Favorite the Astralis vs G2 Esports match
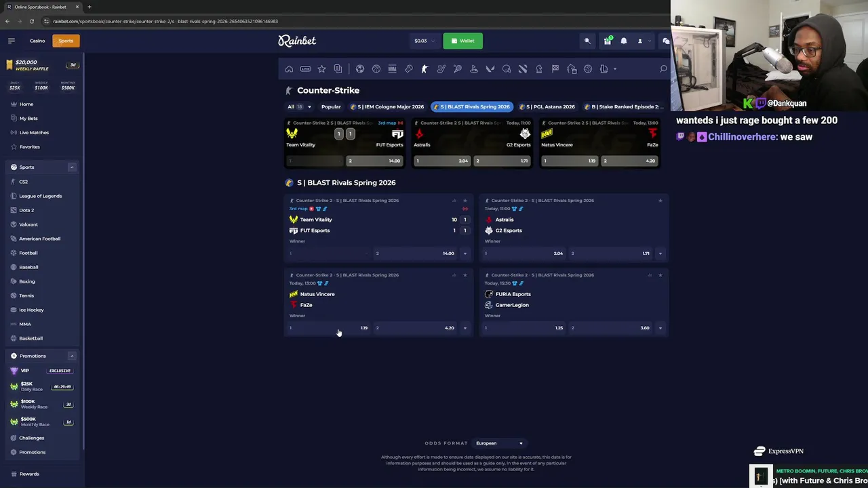This screenshot has height=488, width=868. click(x=660, y=200)
